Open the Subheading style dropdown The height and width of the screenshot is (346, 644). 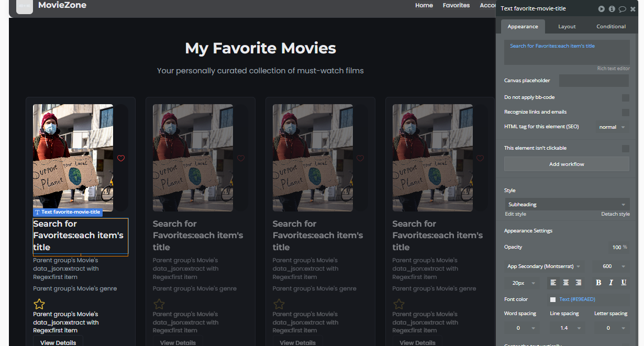(567, 204)
